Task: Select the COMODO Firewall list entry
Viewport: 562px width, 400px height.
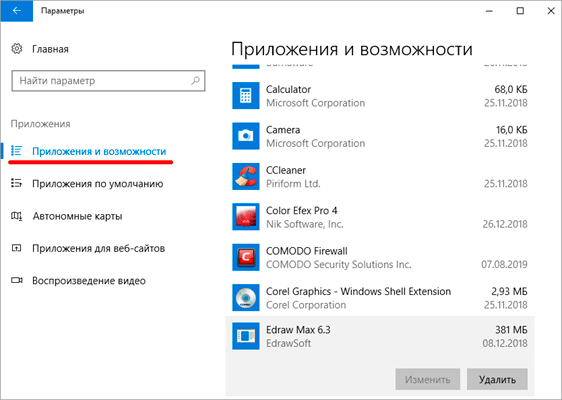Action: click(x=380, y=258)
